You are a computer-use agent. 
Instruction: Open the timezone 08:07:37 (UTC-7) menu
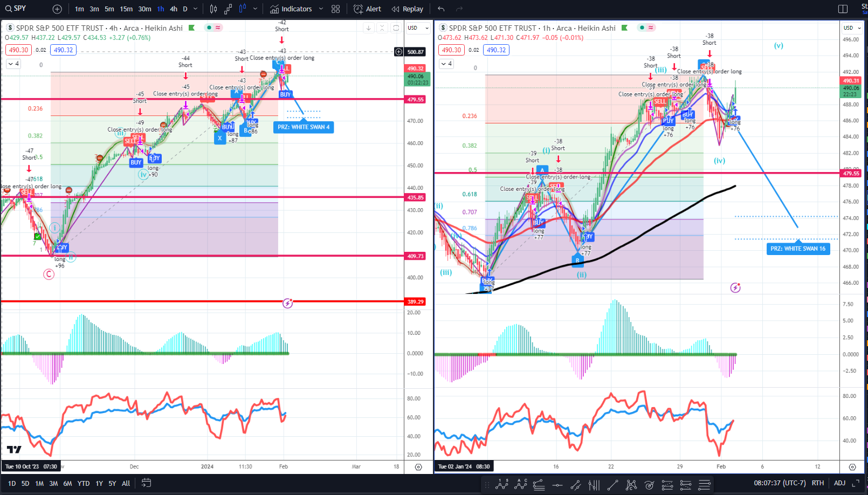click(780, 483)
